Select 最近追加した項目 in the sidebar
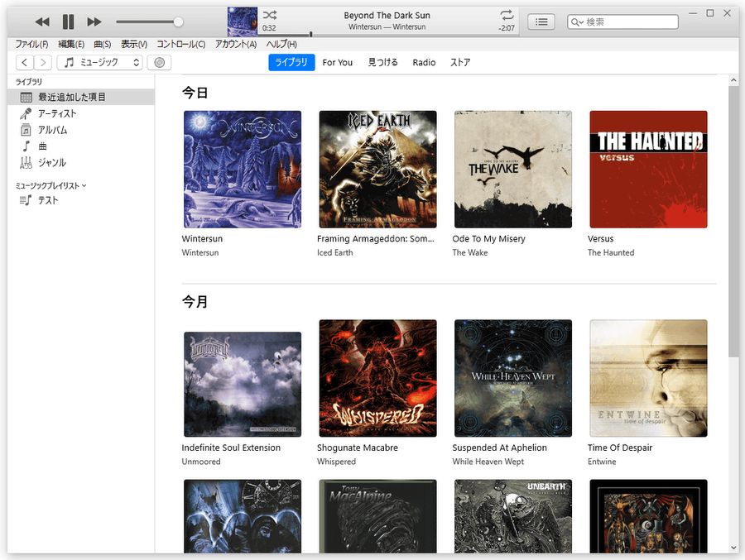Screen dimensions: 745x560 [x=81, y=97]
